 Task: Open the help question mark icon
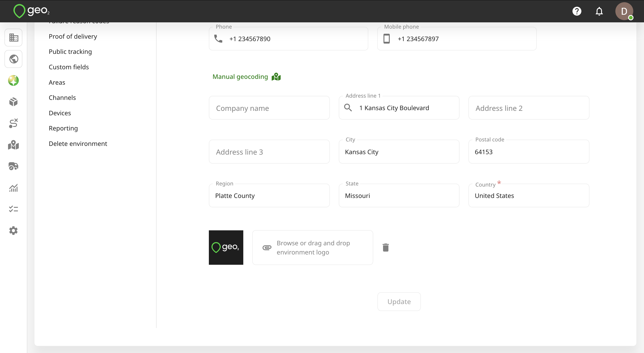click(577, 11)
